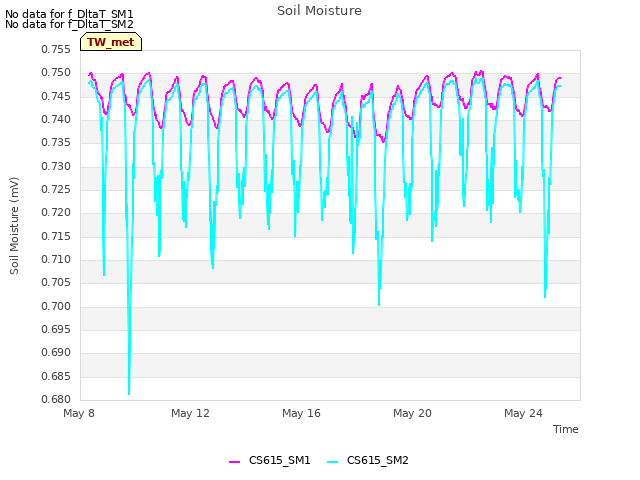Click the 'No data for f_DltaT_SM2' message
Image resolution: width=640 pixels, height=480 pixels.
pyautogui.click(x=69, y=24)
